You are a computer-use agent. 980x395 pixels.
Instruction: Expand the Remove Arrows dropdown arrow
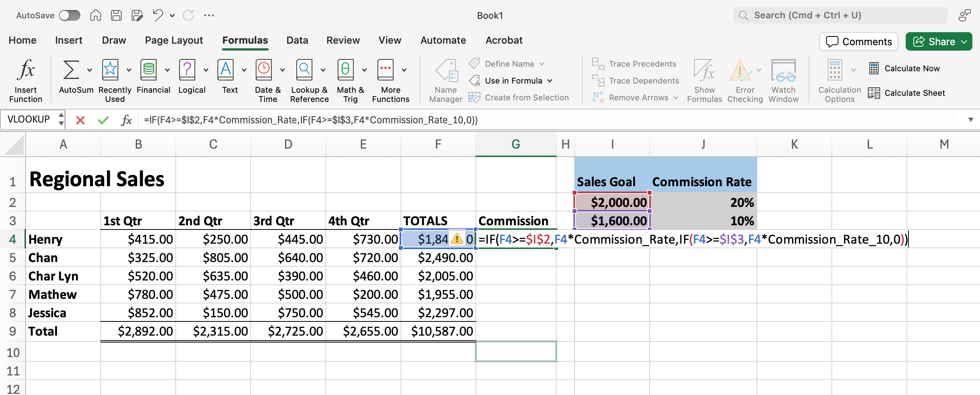click(676, 98)
